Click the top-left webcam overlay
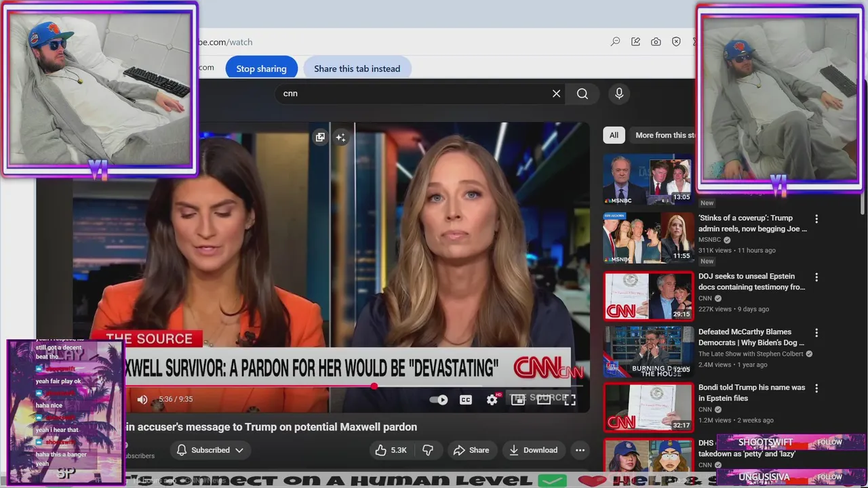The height and width of the screenshot is (488, 868). point(100,89)
